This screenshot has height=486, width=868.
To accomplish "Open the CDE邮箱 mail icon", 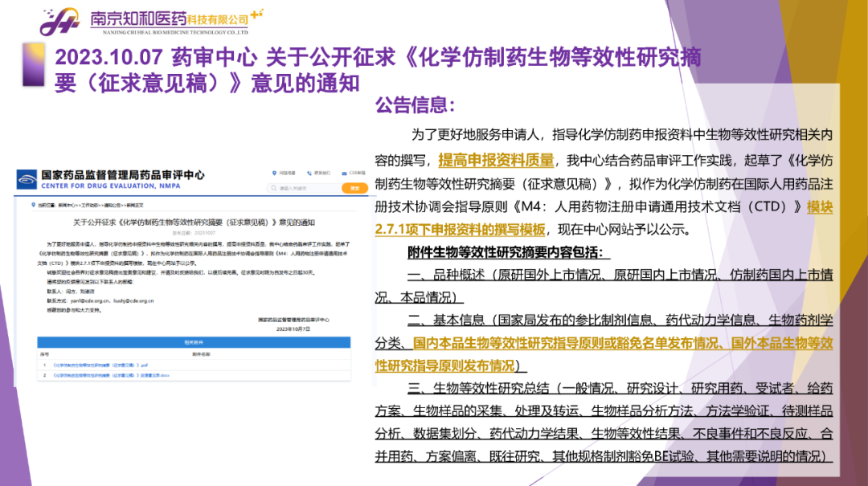I will point(345,172).
